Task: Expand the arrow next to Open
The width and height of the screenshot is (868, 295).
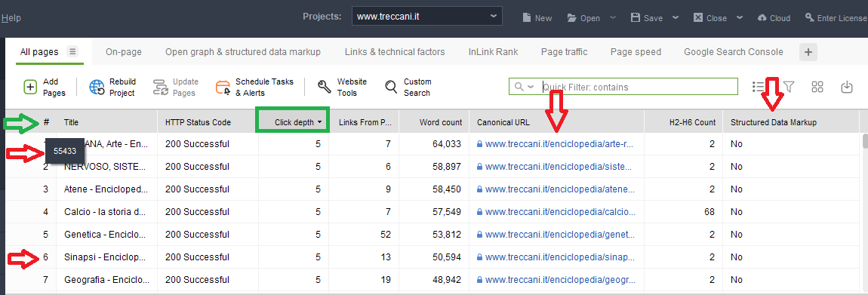Action: (613, 17)
